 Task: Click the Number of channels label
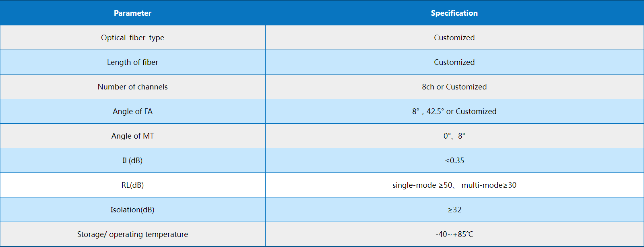pos(132,87)
